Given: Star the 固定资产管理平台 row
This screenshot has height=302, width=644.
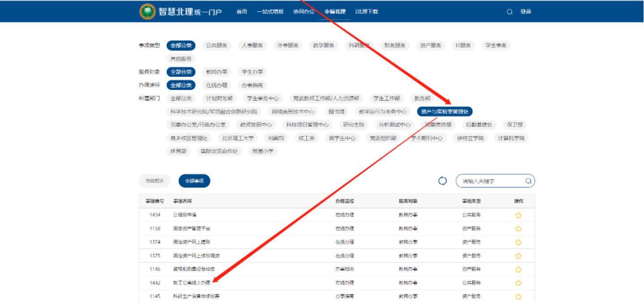Looking at the screenshot, I should (518, 229).
